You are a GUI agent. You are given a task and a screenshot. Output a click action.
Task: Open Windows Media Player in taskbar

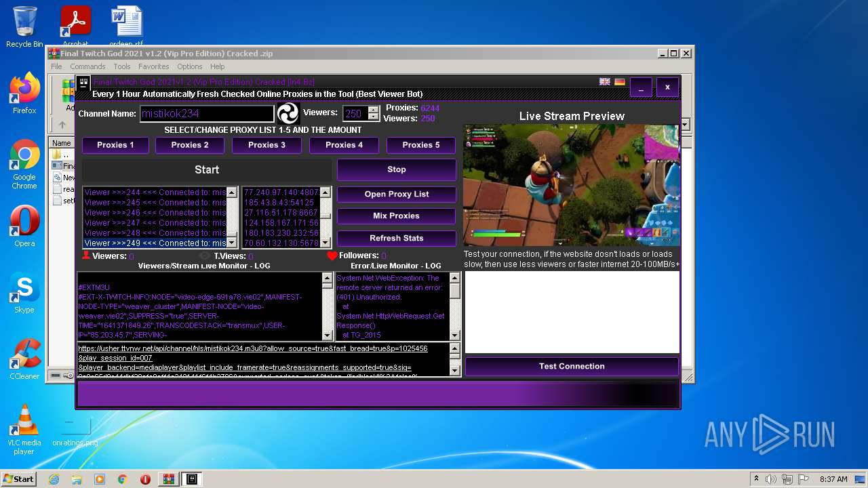[x=100, y=479]
